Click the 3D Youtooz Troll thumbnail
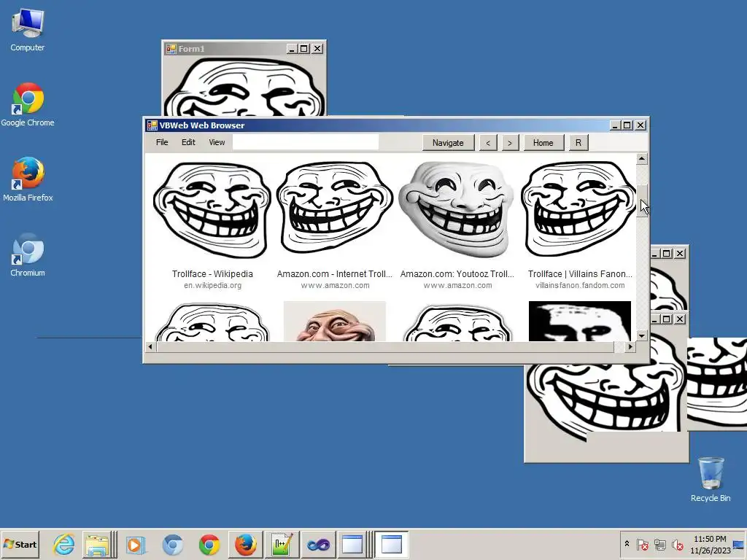Screen dimensions: 747x560 click(457, 209)
